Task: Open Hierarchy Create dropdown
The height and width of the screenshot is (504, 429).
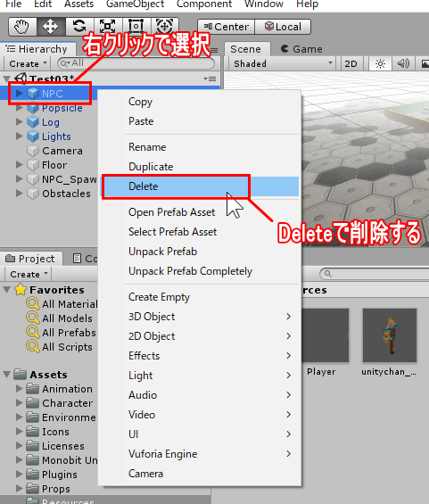Action: pyautogui.click(x=28, y=63)
